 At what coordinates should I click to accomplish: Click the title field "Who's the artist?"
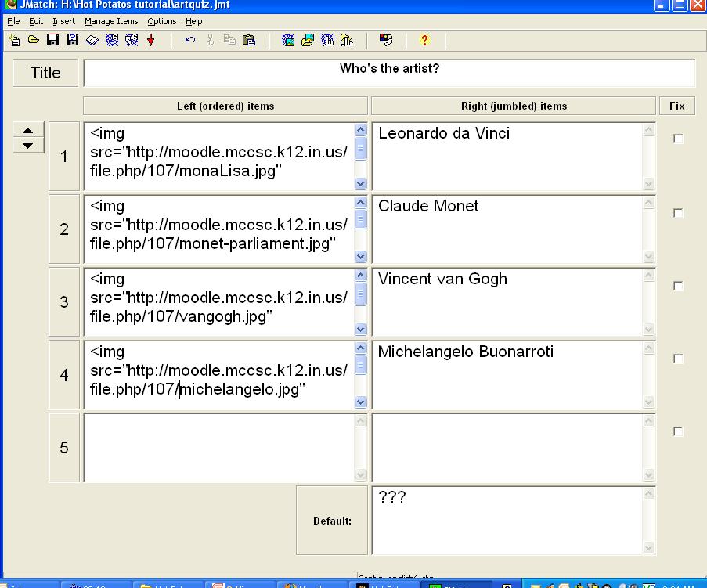[390, 73]
